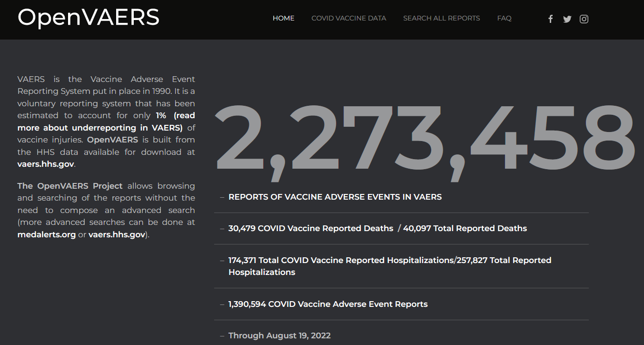Image resolution: width=644 pixels, height=345 pixels.
Task: Go to the HOME menu item
Action: point(283,18)
